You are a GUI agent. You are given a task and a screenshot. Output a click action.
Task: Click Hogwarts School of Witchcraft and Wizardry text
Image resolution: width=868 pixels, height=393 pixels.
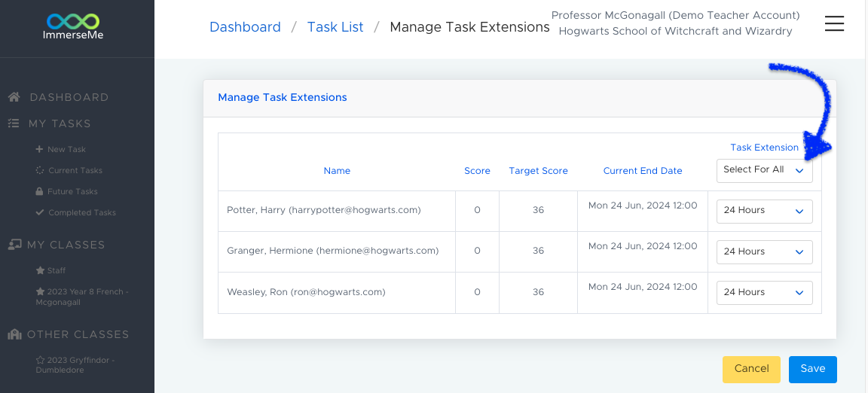(x=675, y=31)
